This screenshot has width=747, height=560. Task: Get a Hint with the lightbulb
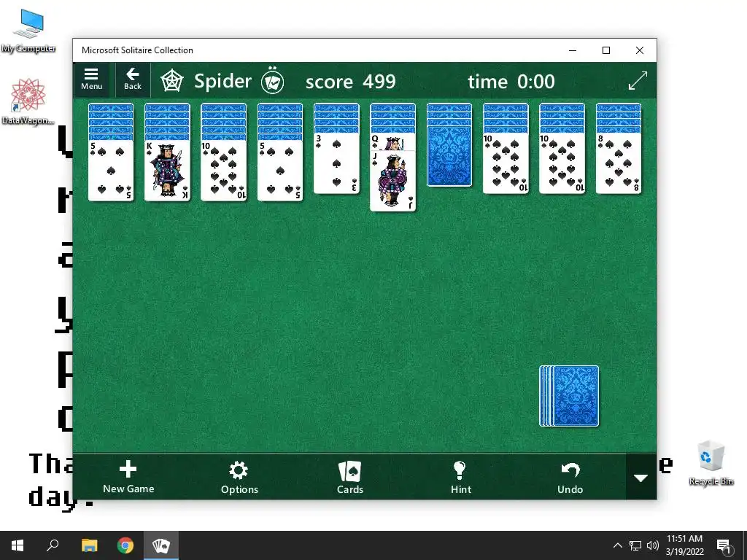coord(461,477)
